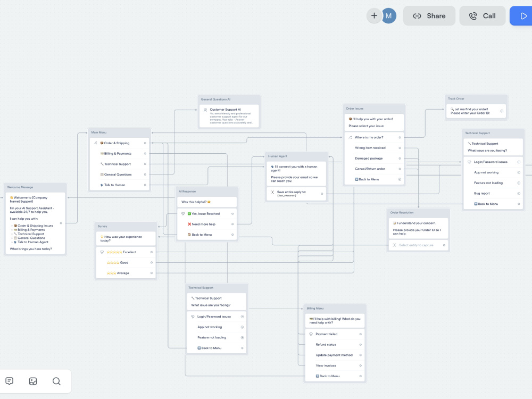Select Payment failed option
The width and height of the screenshot is (532, 399).
pyautogui.click(x=335, y=334)
